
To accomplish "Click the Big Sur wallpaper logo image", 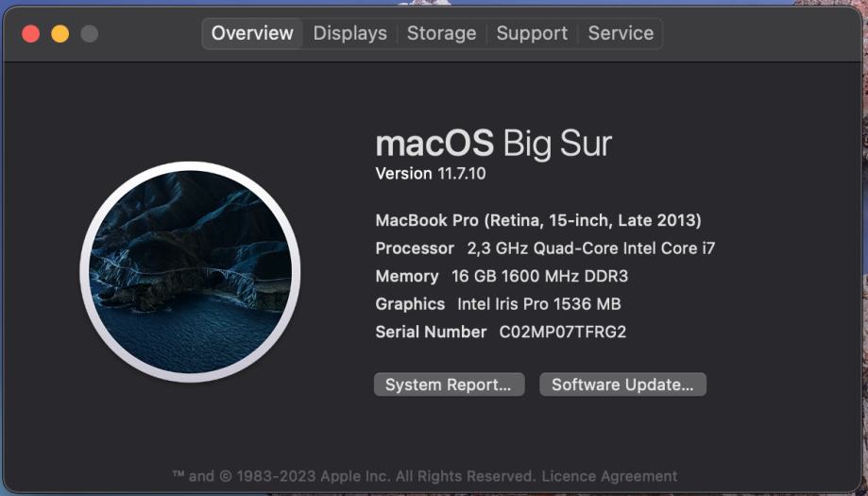I will pos(190,271).
